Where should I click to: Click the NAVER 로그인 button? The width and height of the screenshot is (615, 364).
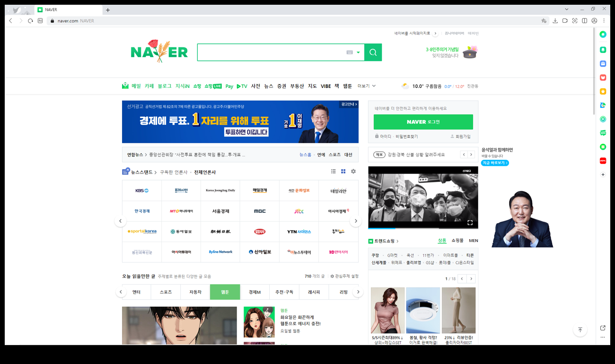pos(423,122)
